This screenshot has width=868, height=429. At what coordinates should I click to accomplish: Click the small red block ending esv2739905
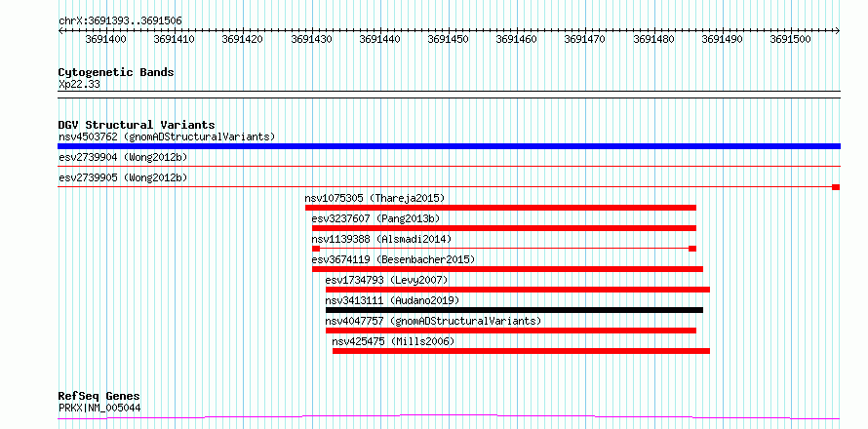[836, 187]
